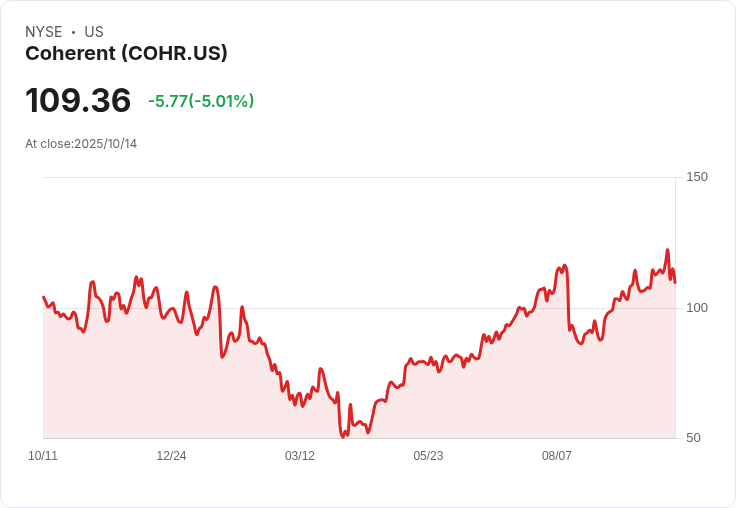Select the 150 y-axis label

(x=697, y=177)
